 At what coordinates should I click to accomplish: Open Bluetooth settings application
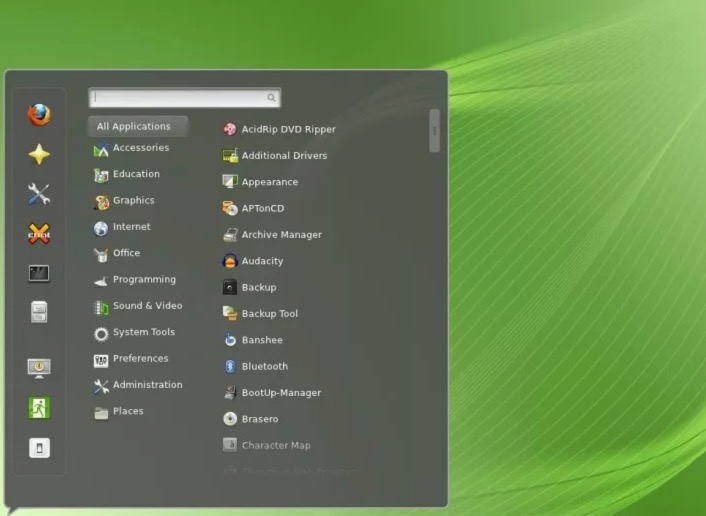(x=255, y=366)
